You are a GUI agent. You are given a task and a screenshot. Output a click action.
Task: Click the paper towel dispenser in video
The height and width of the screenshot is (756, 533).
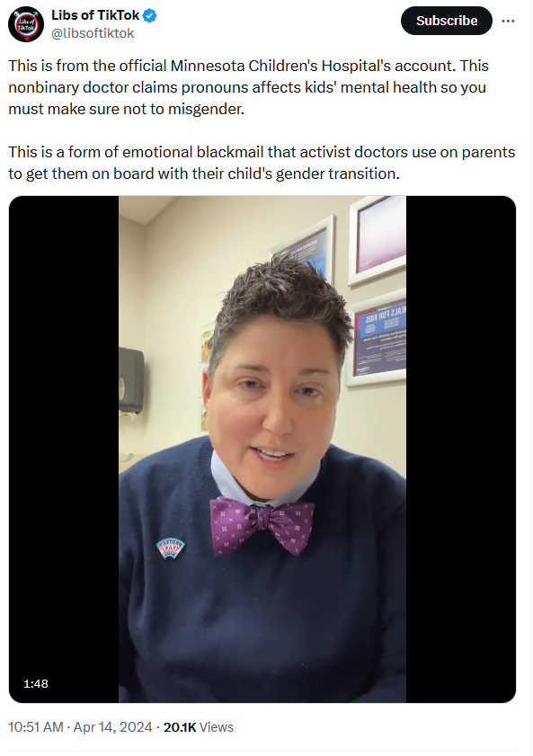tap(131, 381)
